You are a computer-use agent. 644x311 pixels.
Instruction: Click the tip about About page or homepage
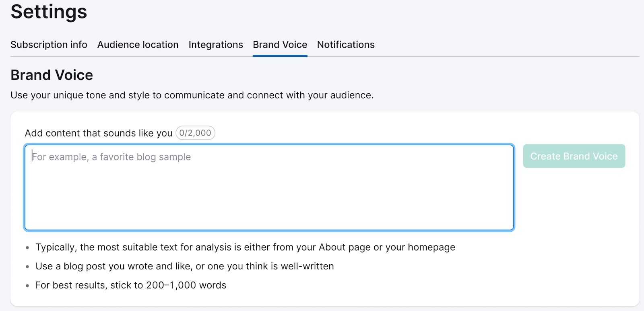pyautogui.click(x=245, y=247)
